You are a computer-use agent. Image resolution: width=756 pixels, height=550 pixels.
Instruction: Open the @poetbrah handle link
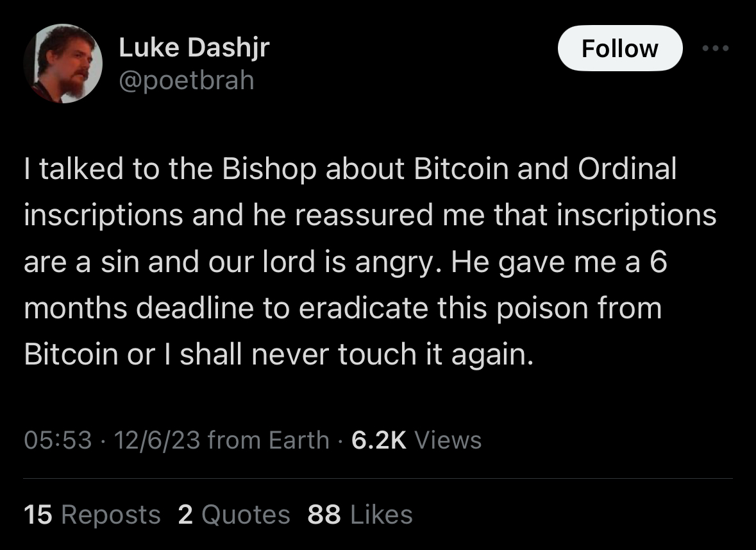(x=187, y=80)
